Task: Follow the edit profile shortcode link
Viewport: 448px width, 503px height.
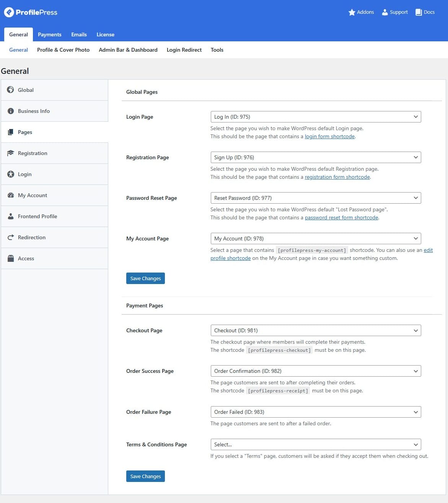Action: pos(231,258)
